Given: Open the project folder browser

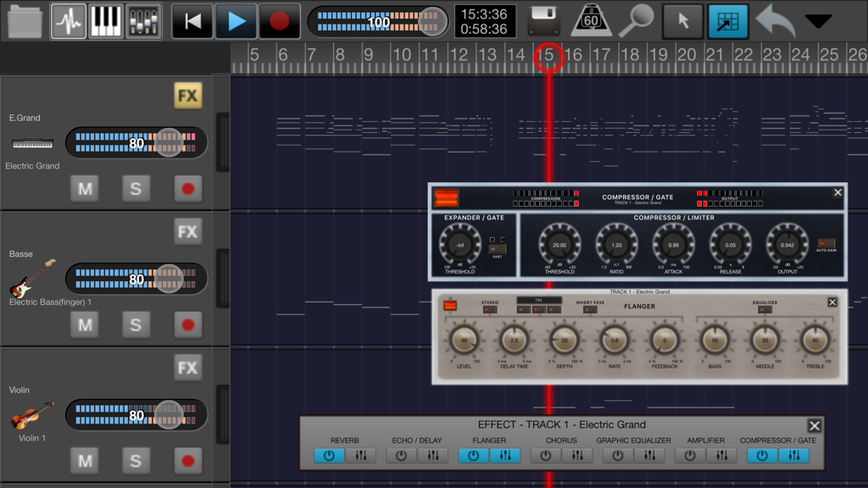Looking at the screenshot, I should click(x=23, y=21).
